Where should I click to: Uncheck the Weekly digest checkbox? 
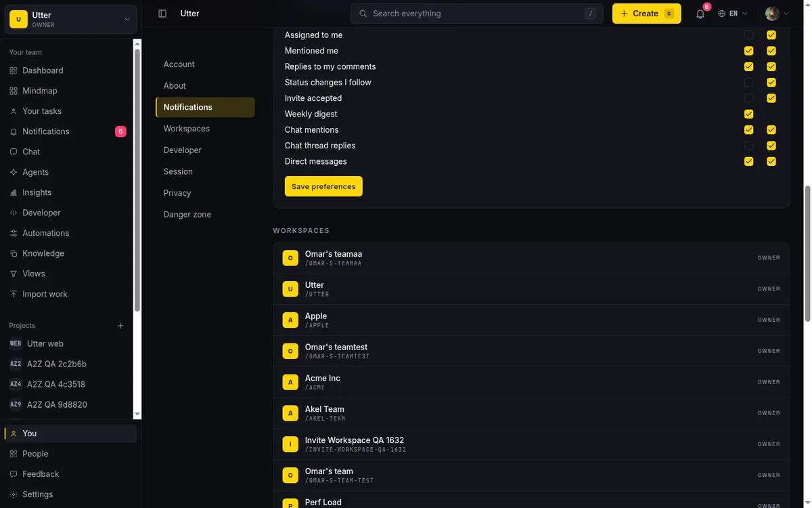tap(748, 114)
